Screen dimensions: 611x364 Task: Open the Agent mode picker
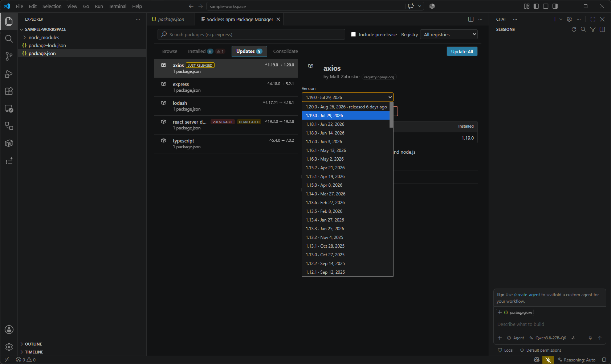(516, 338)
